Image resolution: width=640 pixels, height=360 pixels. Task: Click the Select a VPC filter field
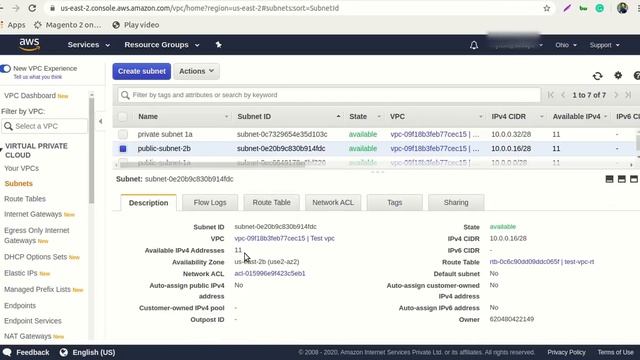[44, 127]
